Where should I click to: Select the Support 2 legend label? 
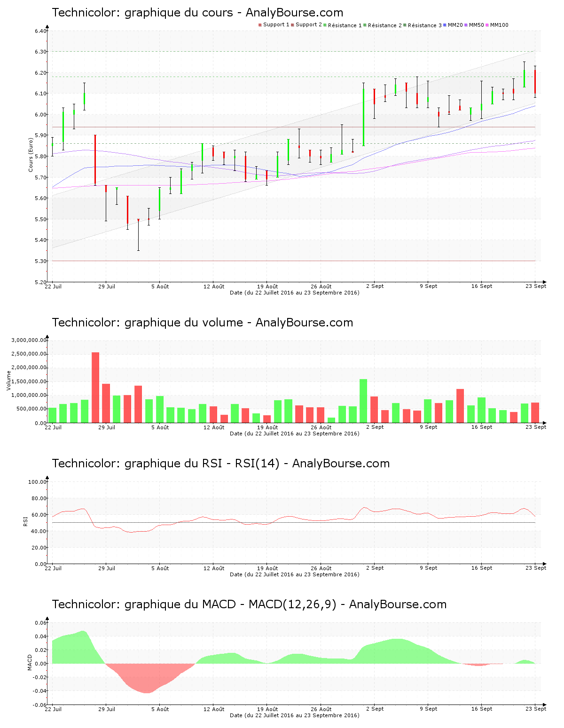pos(309,25)
